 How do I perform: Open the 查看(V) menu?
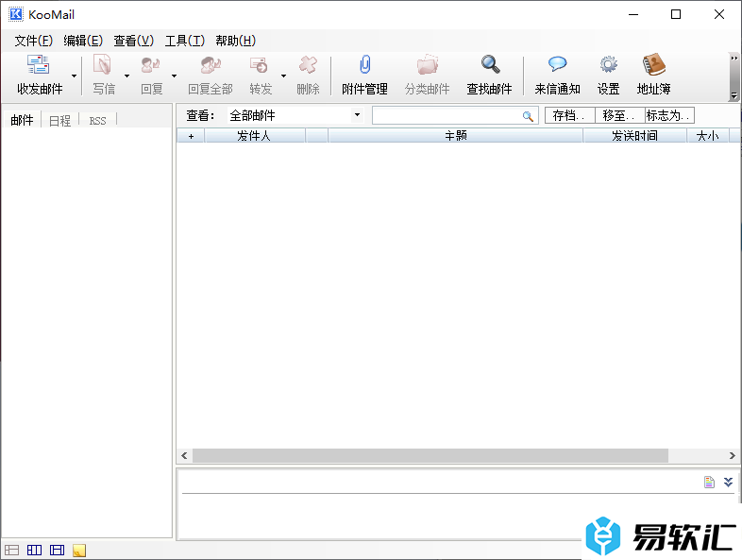(134, 41)
